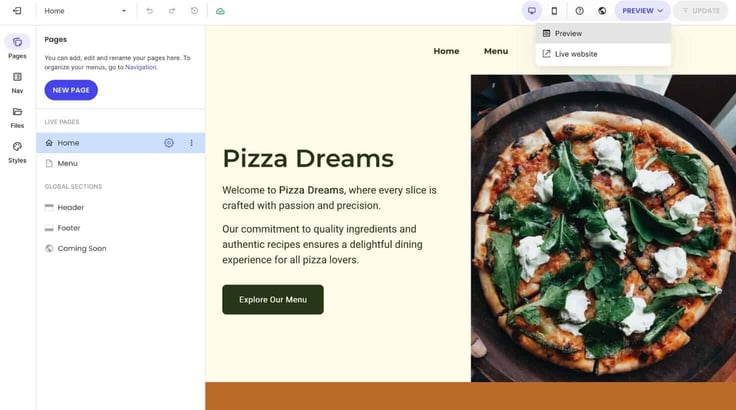This screenshot has width=736, height=410.
Task: Open the Nav sidebar tab
Action: click(17, 83)
